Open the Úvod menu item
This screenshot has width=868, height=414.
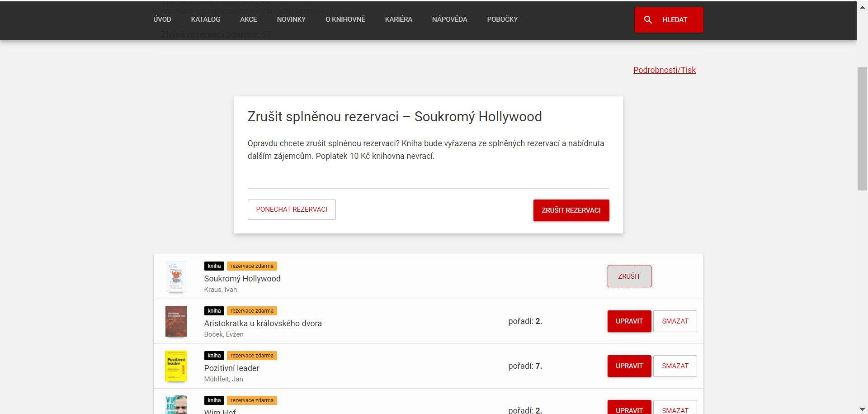162,19
